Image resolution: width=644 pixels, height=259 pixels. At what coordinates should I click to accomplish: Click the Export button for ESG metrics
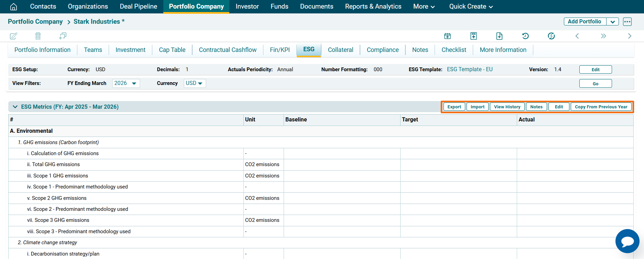pos(454,107)
